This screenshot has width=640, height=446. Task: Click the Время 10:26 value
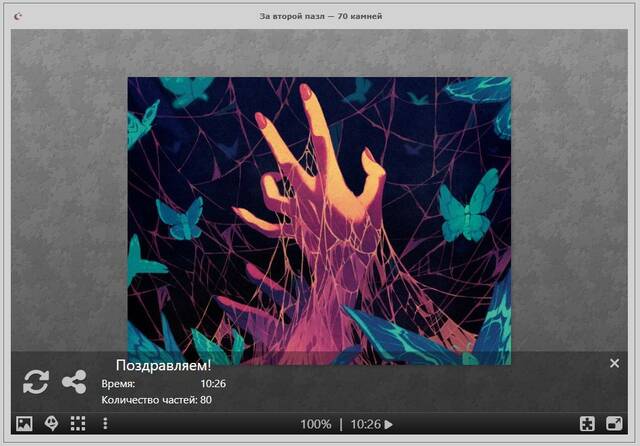click(213, 384)
